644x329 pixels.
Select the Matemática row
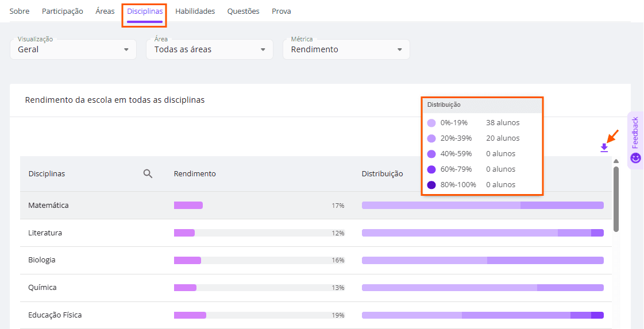click(48, 205)
